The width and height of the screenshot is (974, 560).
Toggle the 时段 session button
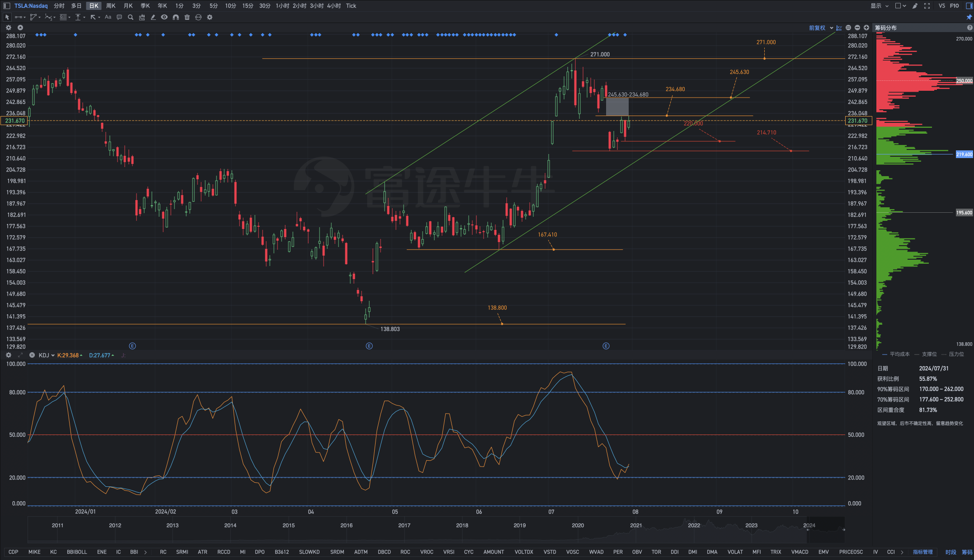pyautogui.click(x=950, y=552)
